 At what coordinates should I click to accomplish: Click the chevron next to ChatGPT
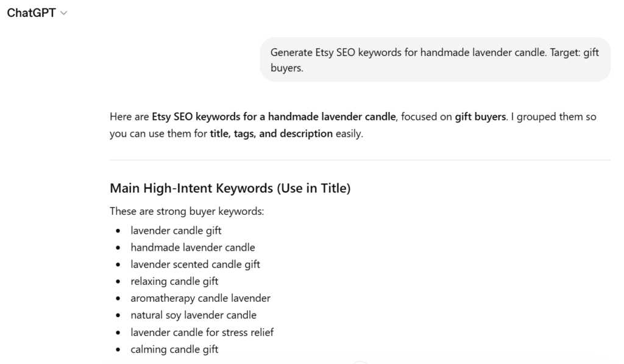(x=65, y=13)
